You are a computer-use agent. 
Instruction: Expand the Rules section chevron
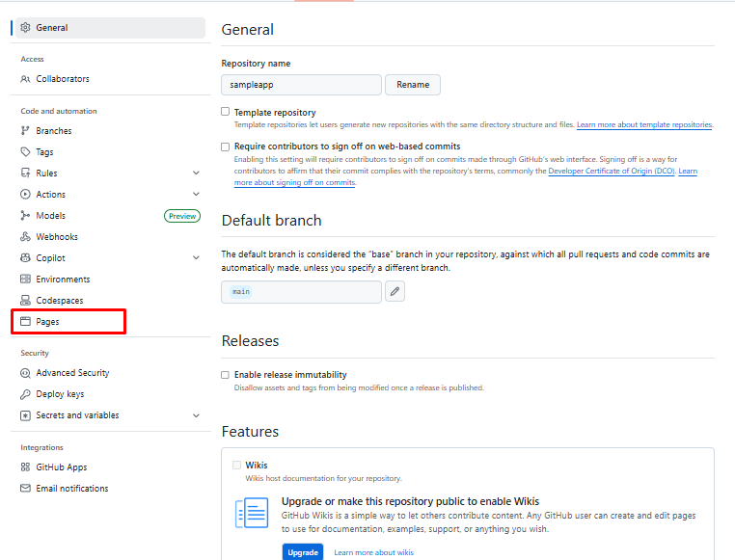[x=196, y=173]
